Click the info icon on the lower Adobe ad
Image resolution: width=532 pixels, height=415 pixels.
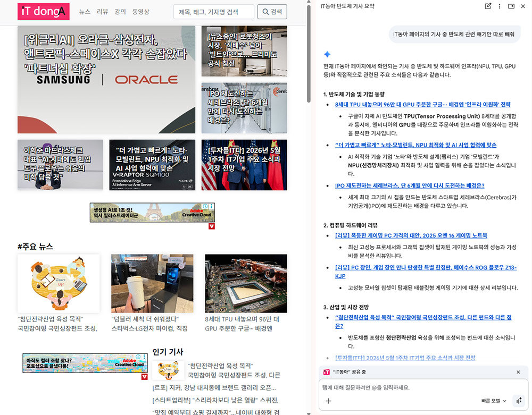tap(138, 357)
